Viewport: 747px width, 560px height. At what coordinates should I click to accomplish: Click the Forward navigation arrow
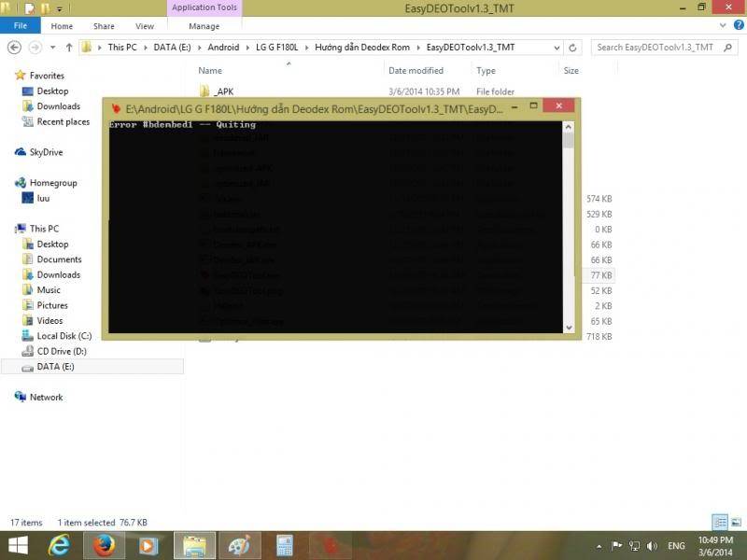(35, 48)
